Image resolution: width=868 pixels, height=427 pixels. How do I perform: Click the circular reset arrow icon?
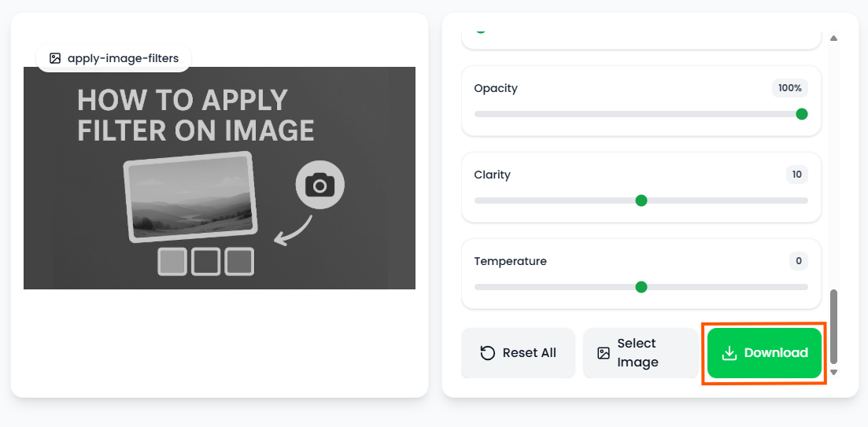pos(487,353)
